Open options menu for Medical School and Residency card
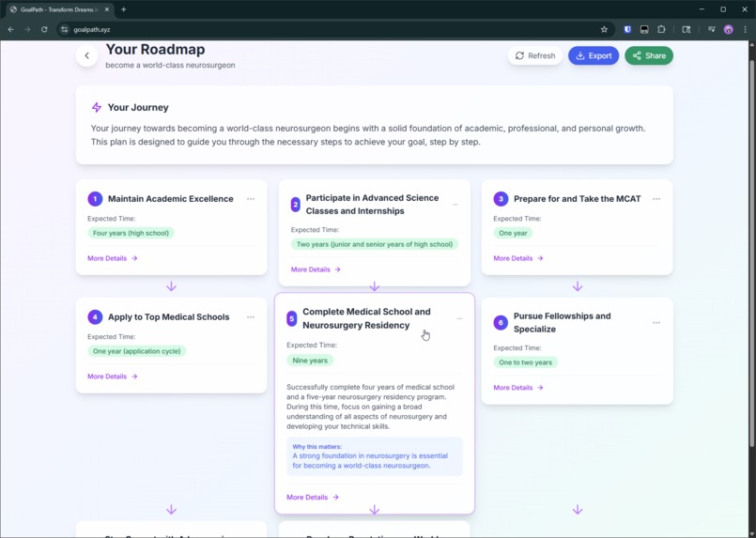Image resolution: width=756 pixels, height=538 pixels. pos(459,318)
